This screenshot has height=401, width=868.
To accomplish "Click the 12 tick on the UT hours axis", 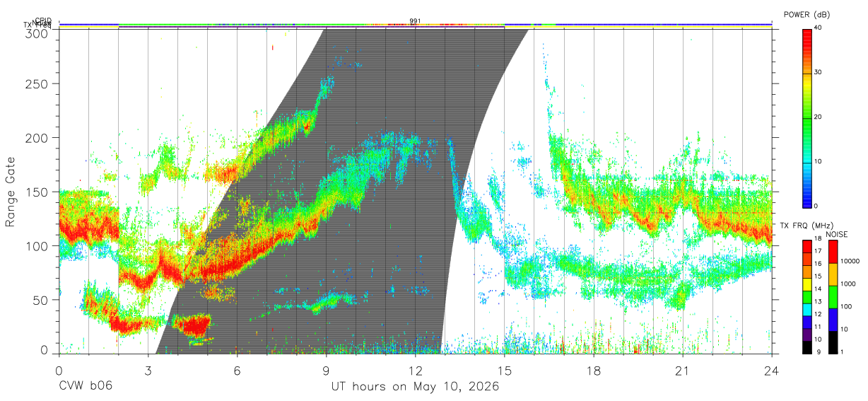I will pos(416,370).
